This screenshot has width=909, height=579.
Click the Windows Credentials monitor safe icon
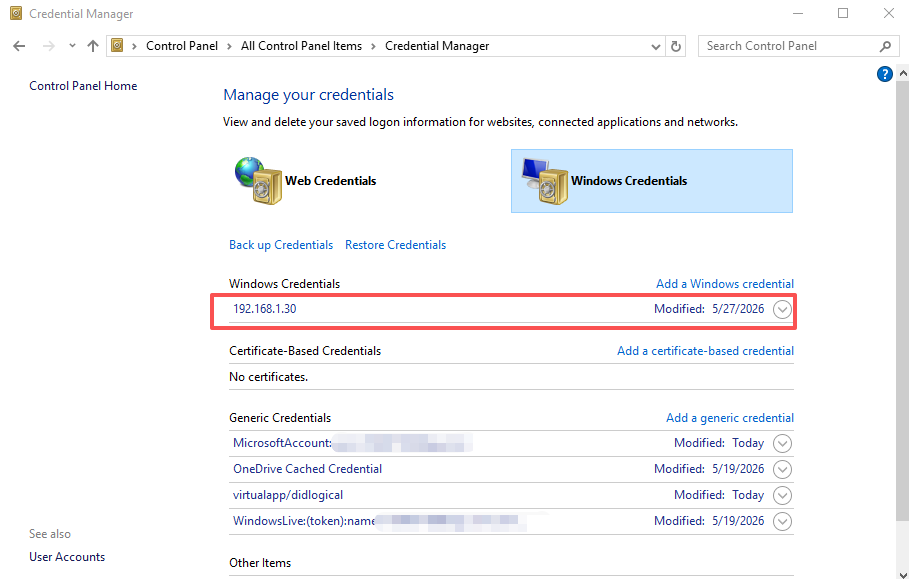544,180
